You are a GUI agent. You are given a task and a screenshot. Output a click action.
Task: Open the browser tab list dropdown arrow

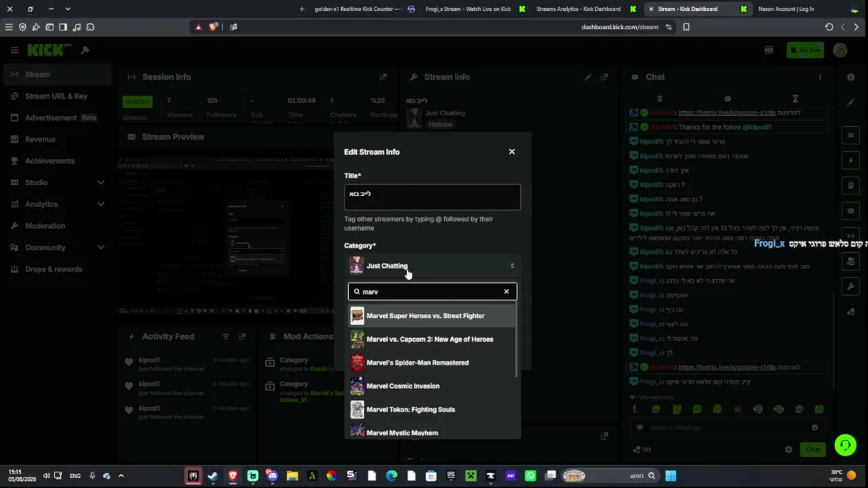(x=68, y=9)
